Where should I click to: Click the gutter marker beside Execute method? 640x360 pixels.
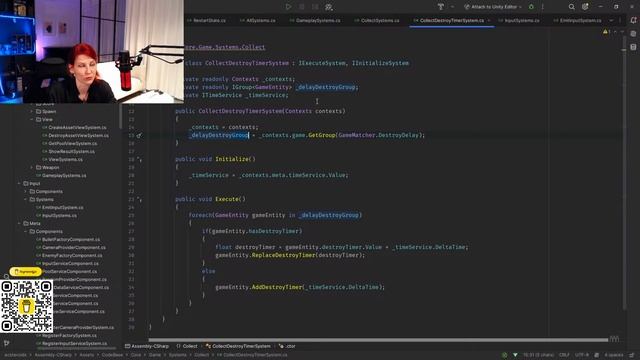click(140, 199)
